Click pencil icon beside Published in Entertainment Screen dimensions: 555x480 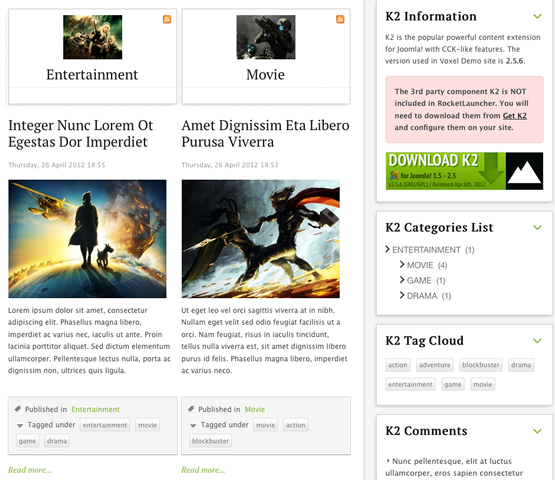(18, 409)
